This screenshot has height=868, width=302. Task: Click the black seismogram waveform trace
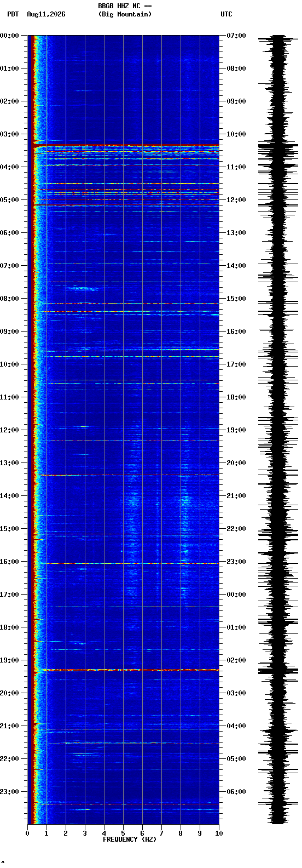coord(278,430)
